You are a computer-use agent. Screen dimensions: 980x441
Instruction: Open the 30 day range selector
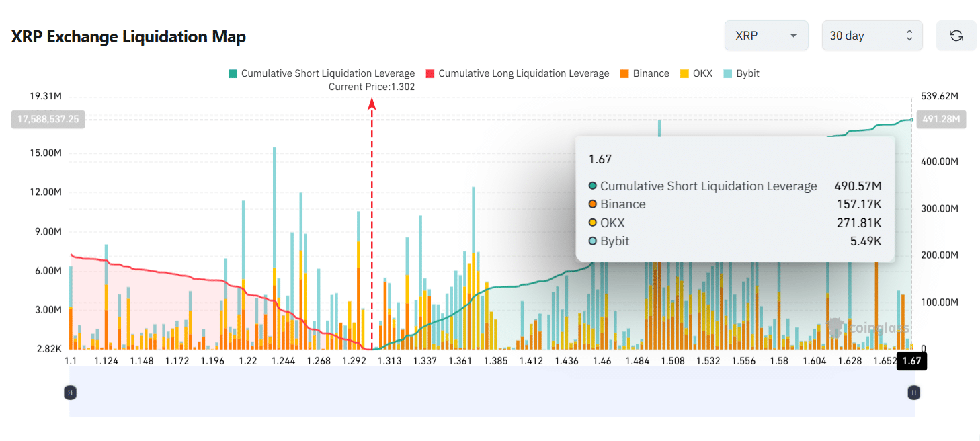872,36
